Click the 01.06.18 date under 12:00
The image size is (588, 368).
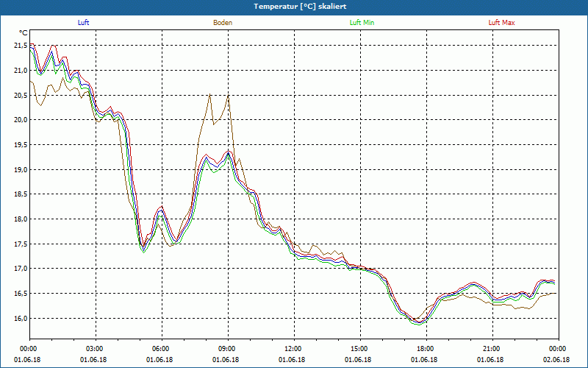pyautogui.click(x=292, y=360)
